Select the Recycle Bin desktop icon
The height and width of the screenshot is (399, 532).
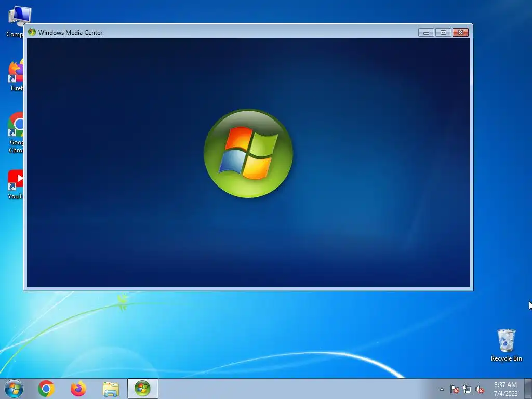coord(506,345)
